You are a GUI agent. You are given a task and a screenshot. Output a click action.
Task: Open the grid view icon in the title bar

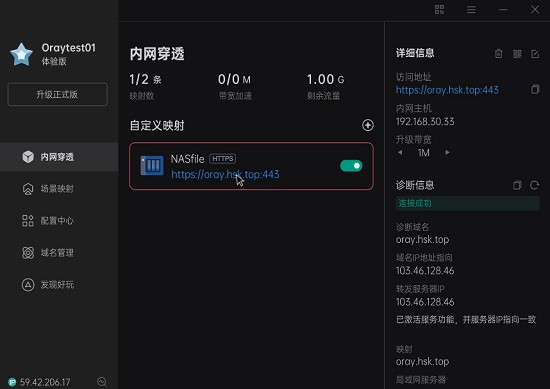click(x=440, y=9)
